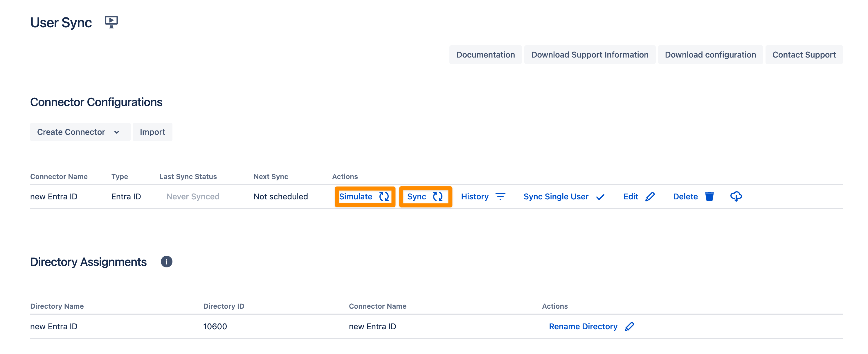The height and width of the screenshot is (354, 868).
Task: Start Sync for new Entra ID connector
Action: pyautogui.click(x=425, y=196)
